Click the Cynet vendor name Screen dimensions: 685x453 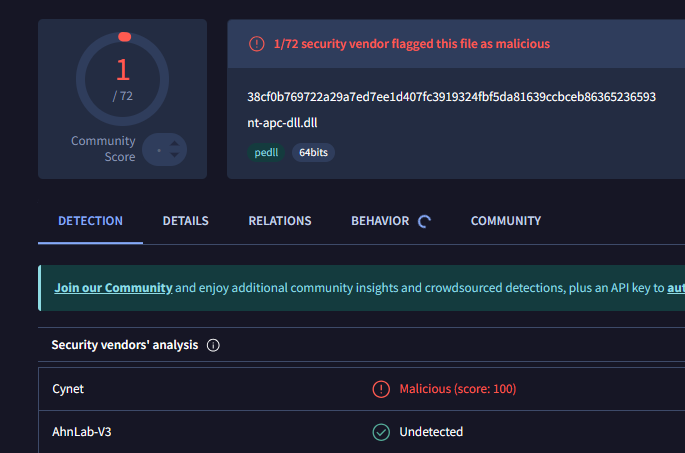coord(68,388)
